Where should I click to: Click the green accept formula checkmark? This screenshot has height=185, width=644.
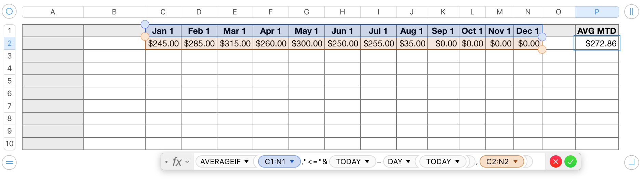click(x=570, y=161)
